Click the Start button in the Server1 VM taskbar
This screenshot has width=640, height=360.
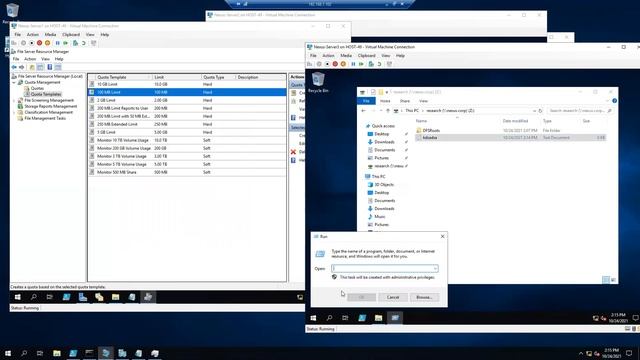[17, 297]
